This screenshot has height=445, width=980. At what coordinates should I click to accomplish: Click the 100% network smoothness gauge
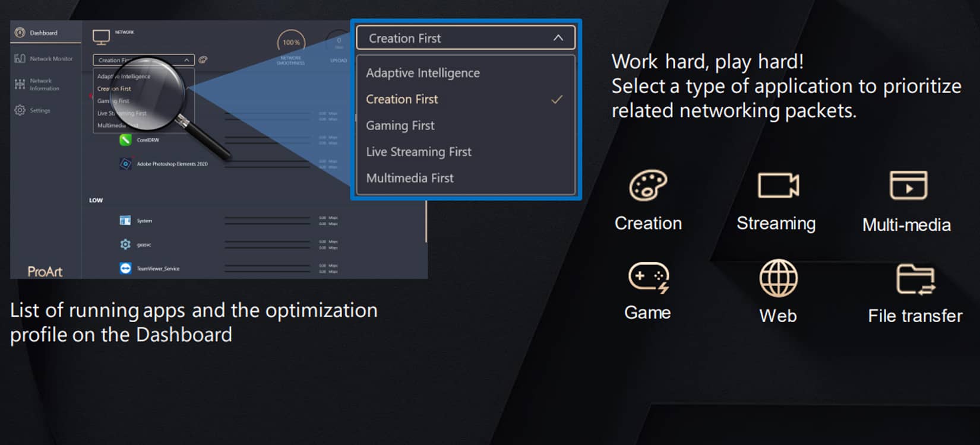291,43
